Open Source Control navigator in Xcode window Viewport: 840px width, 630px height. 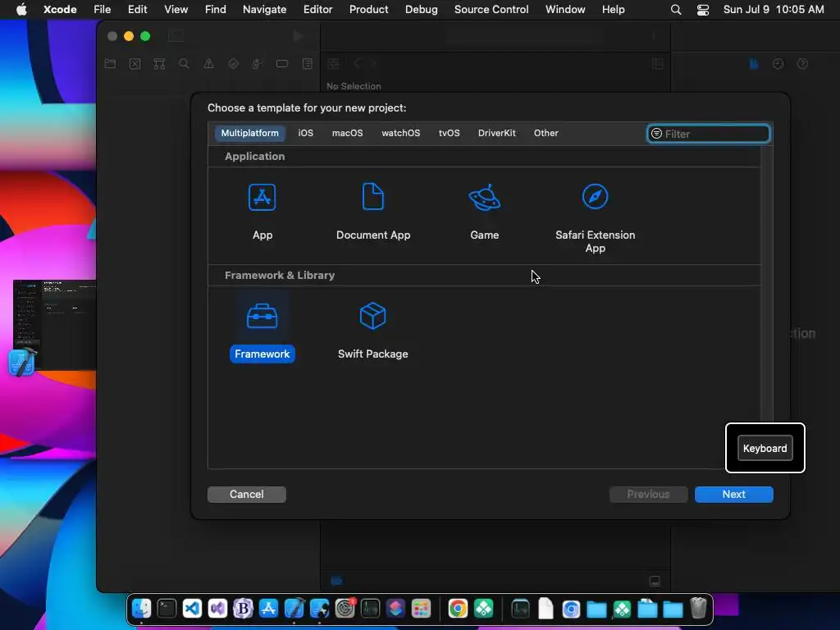(135, 64)
